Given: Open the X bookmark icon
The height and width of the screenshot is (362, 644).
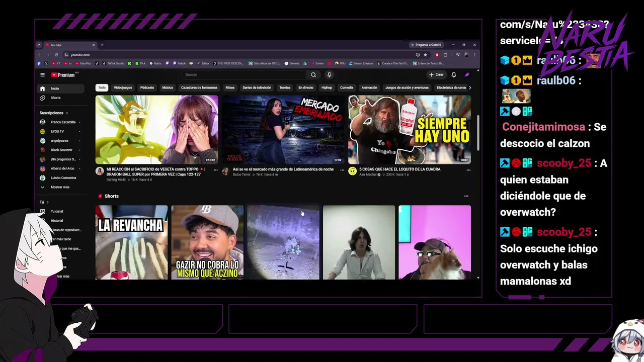Looking at the screenshot, I should click(x=46, y=63).
